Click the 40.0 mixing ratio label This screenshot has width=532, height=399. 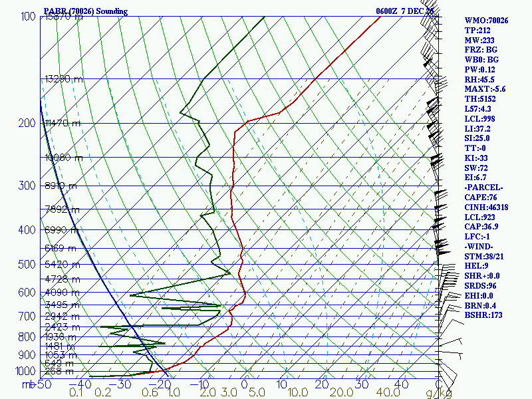pyautogui.click(x=388, y=392)
